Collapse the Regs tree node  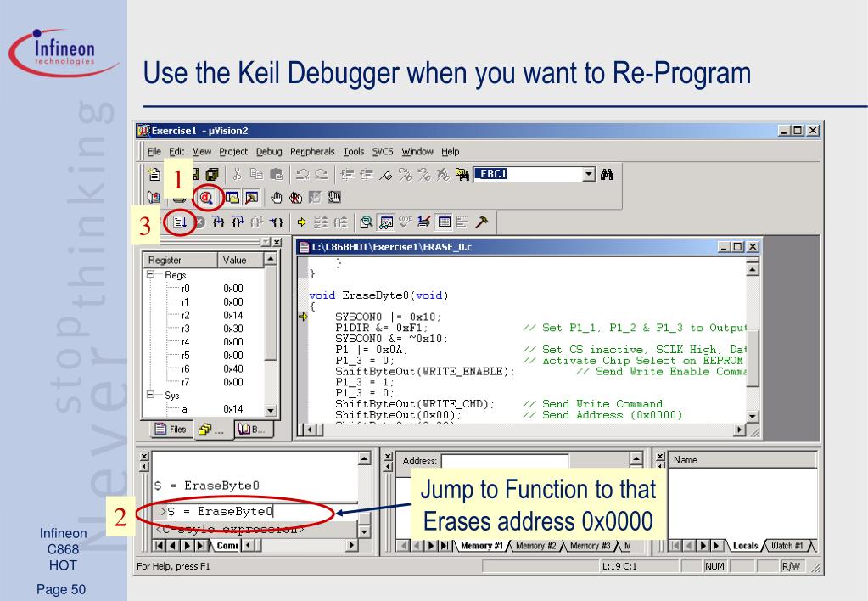(150, 275)
